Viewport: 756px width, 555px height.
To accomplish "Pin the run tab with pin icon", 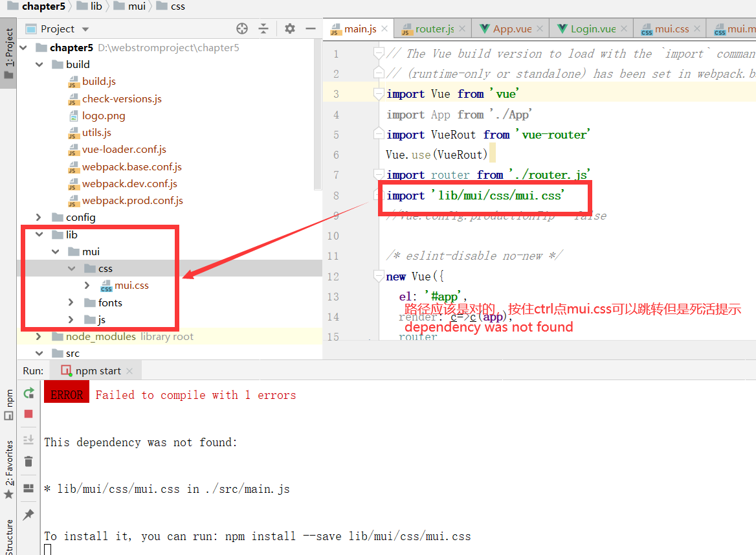I will tap(28, 514).
